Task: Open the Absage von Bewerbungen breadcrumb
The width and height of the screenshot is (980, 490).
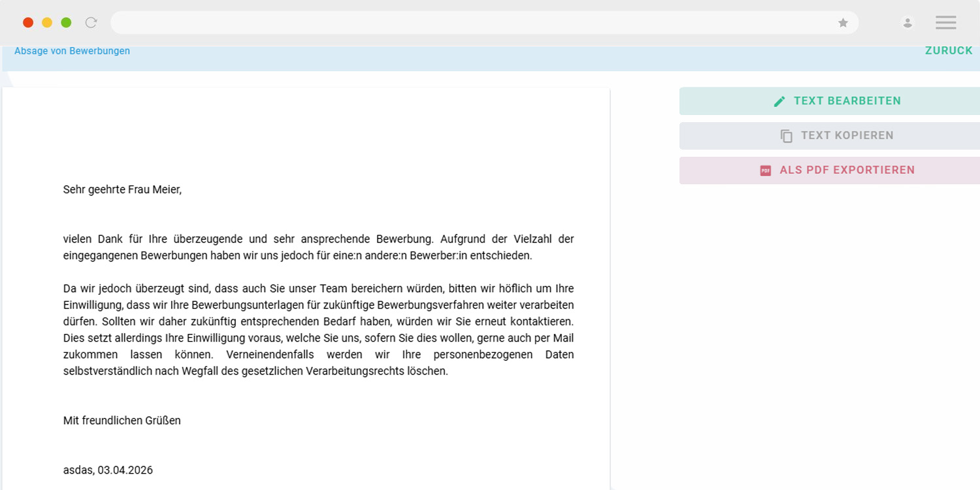Action: click(x=72, y=51)
